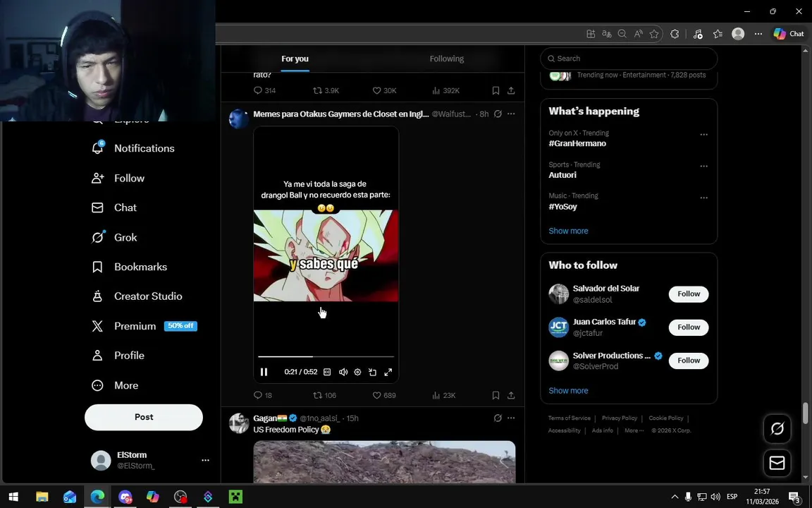Show more under What's happening
Viewport: 812px width, 508px height.
pyautogui.click(x=568, y=231)
